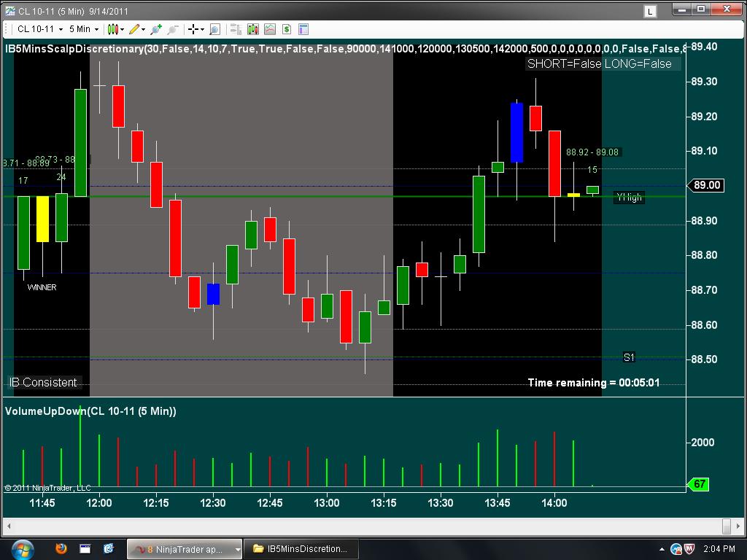Click the VolumeUpDown indicator label

pyautogui.click(x=90, y=411)
